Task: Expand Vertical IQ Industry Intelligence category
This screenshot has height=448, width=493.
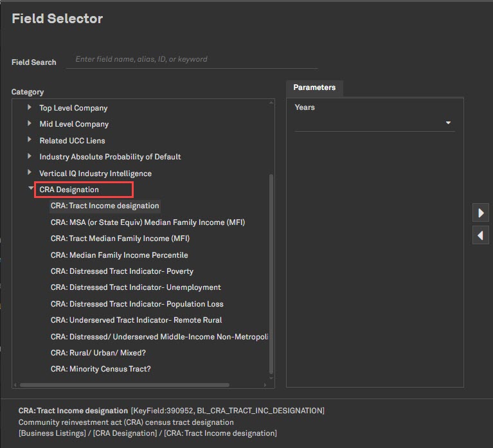Action: tap(30, 173)
